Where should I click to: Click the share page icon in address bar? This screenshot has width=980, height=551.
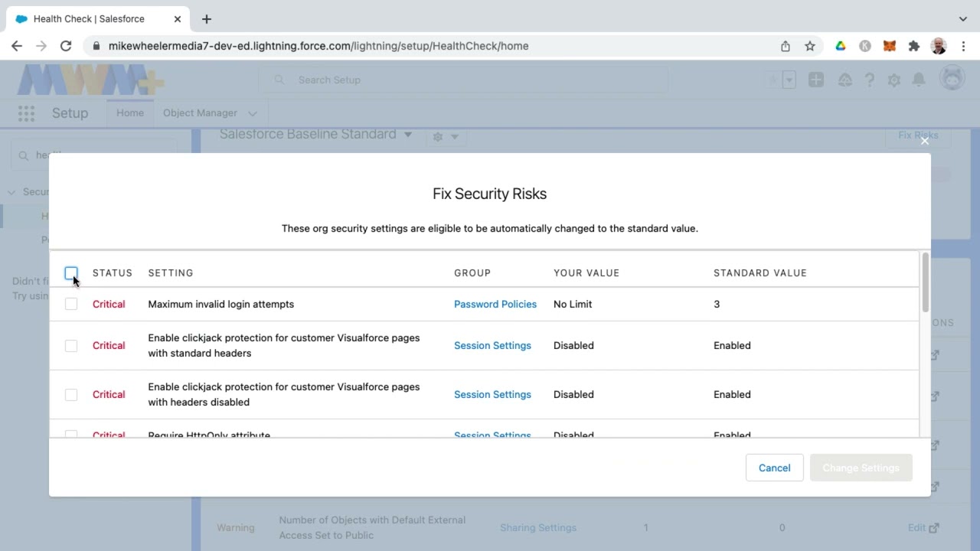[x=786, y=46]
